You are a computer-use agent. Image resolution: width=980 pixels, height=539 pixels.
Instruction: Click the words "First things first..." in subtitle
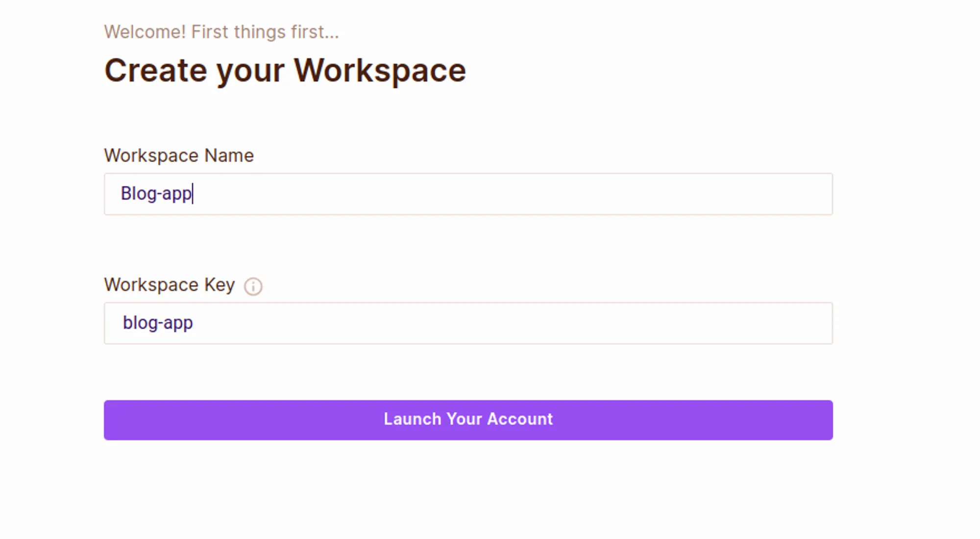[x=265, y=32]
